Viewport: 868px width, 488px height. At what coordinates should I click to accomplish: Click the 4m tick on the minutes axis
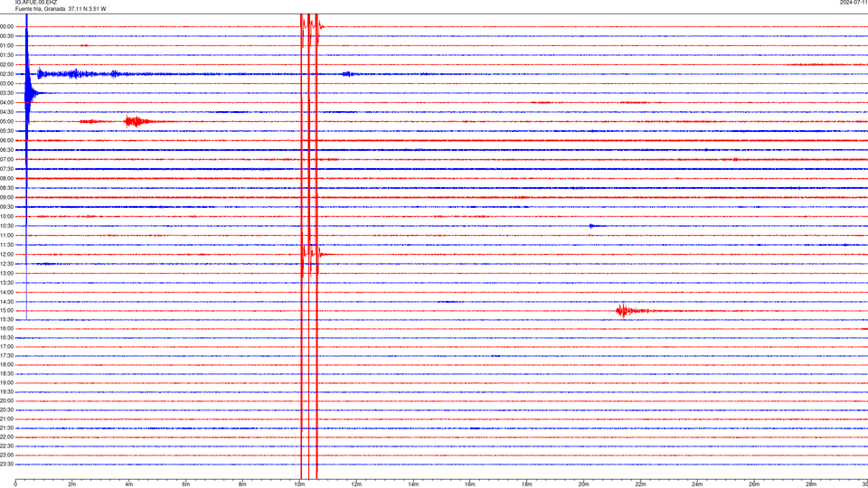(129, 484)
